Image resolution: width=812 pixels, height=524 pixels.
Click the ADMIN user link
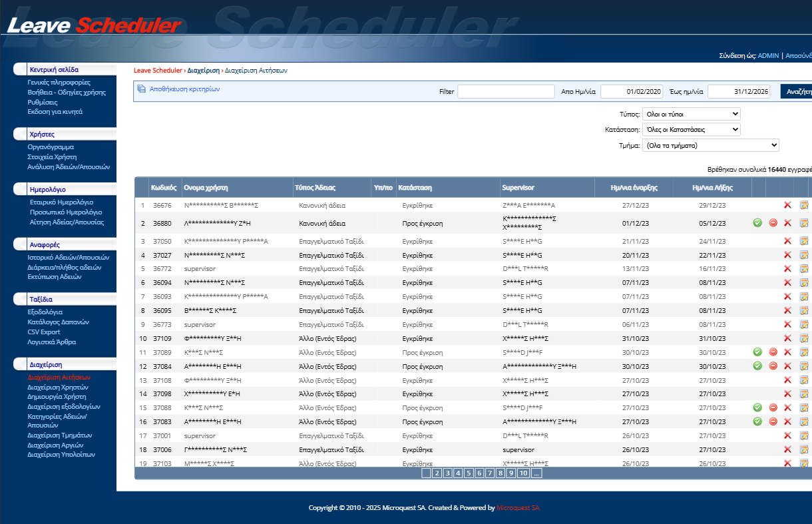768,56
